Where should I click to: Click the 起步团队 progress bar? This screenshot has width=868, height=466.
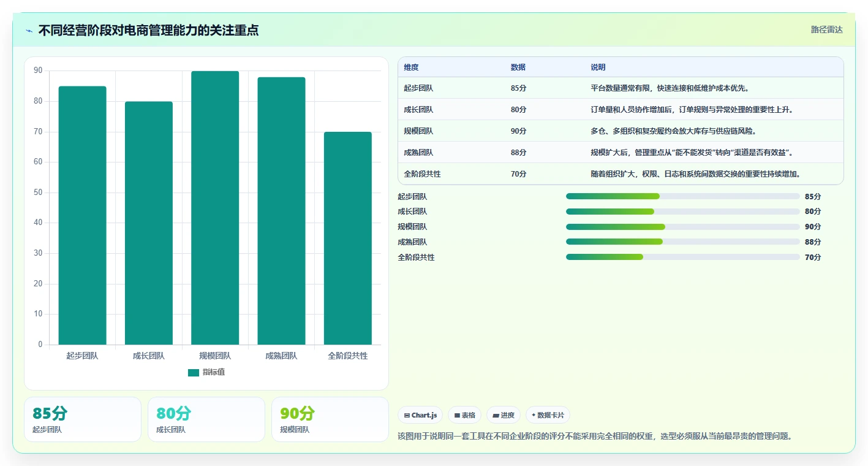tap(683, 196)
